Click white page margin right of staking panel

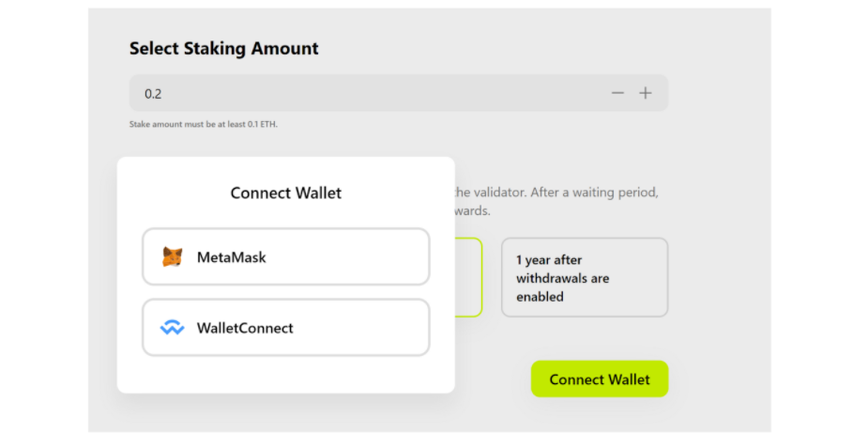click(x=818, y=225)
